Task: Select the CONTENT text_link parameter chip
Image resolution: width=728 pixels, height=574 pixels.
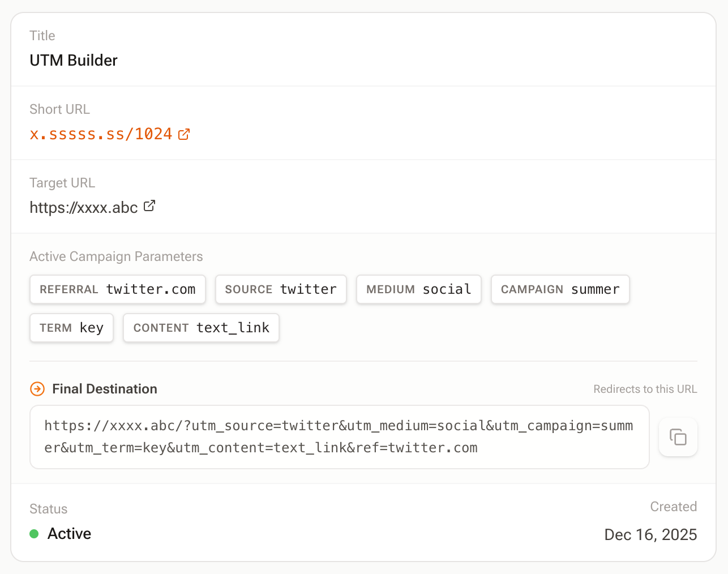Action: [201, 328]
